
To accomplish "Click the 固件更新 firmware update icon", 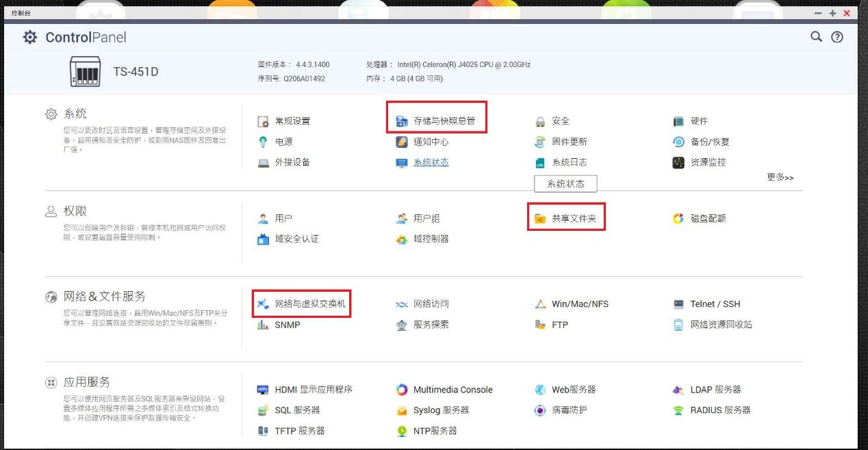I will click(x=540, y=142).
